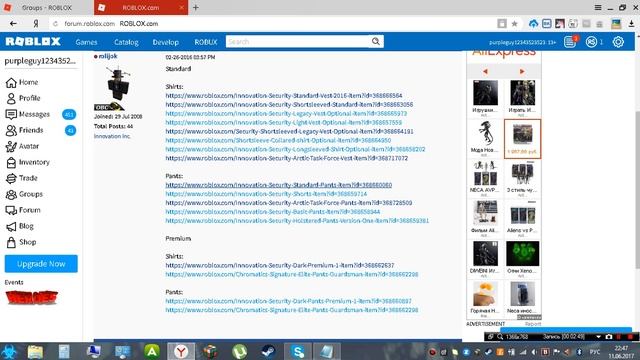Go back with browser back arrow
This screenshot has width=640, height=360.
13,24
